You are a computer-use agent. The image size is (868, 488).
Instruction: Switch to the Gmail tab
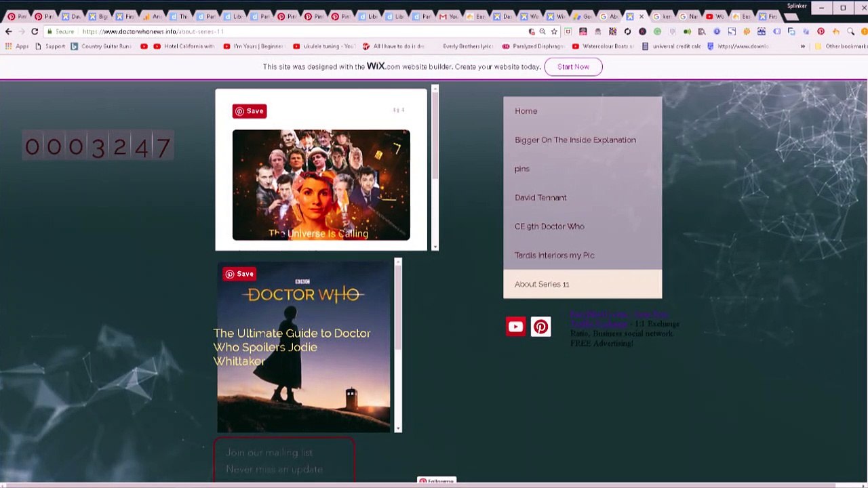448,16
